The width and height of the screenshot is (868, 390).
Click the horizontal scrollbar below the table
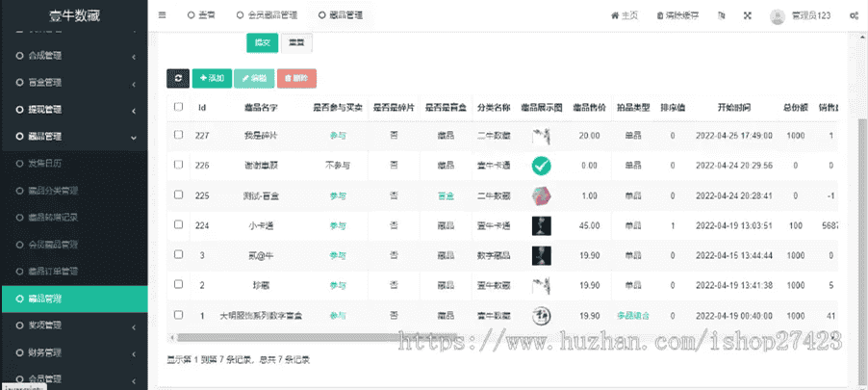(x=481, y=337)
